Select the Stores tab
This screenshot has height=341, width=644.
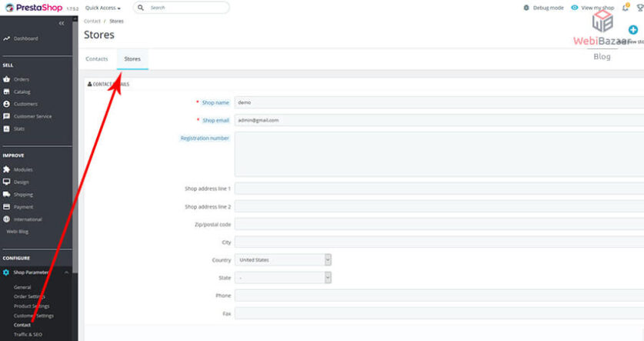pyautogui.click(x=132, y=59)
